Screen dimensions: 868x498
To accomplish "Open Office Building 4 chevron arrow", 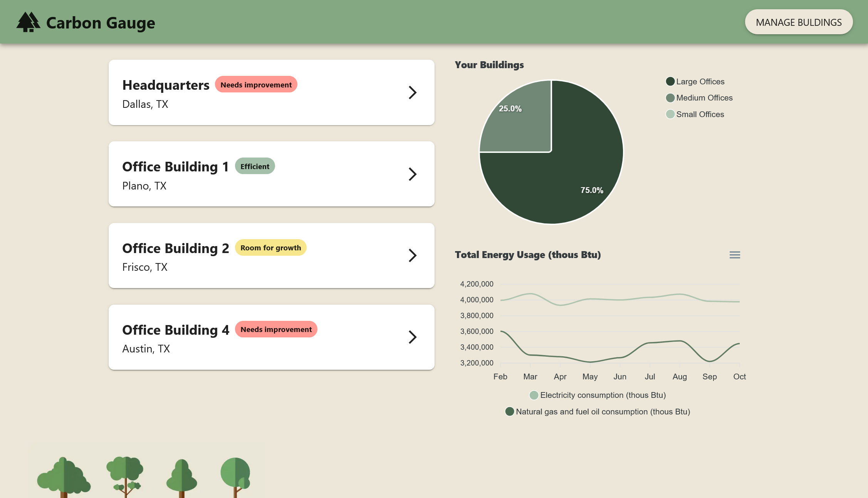I will (412, 337).
